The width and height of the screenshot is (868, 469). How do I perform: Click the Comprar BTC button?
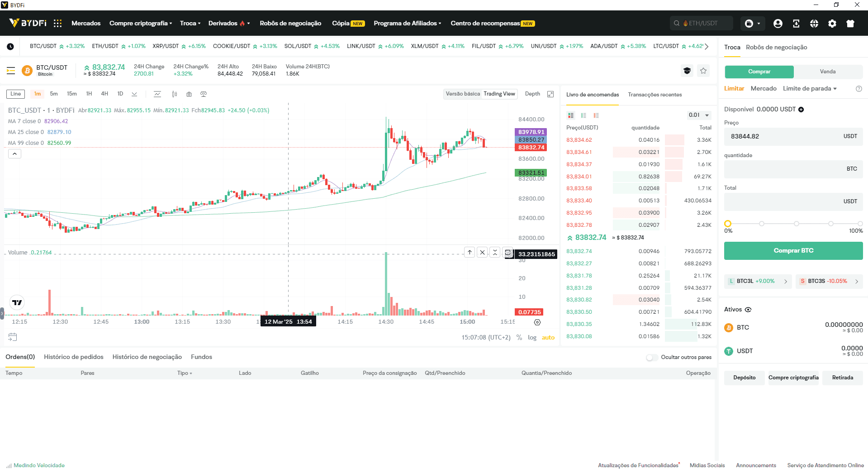(x=793, y=250)
